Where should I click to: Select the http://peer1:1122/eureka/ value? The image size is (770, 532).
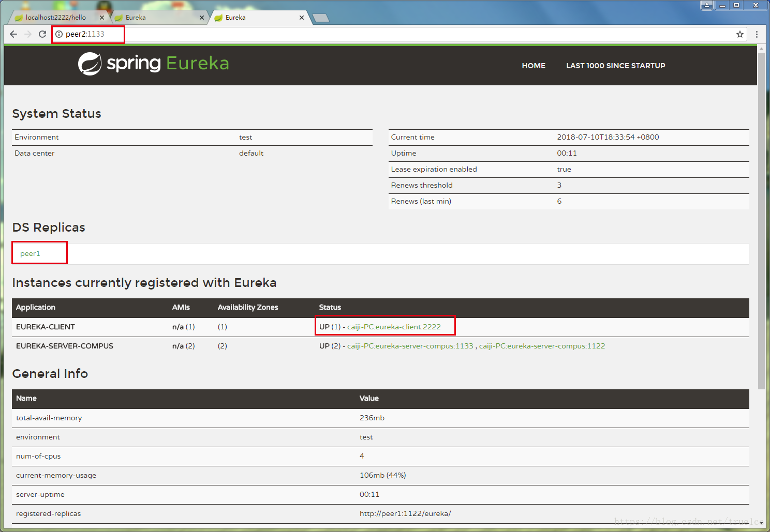pos(405,513)
